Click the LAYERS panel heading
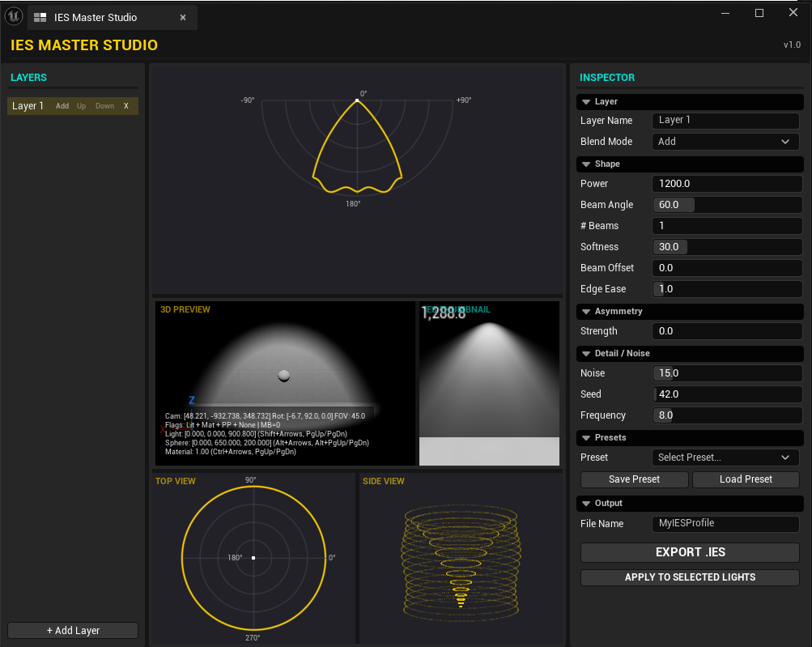The width and height of the screenshot is (812, 647). tap(28, 78)
